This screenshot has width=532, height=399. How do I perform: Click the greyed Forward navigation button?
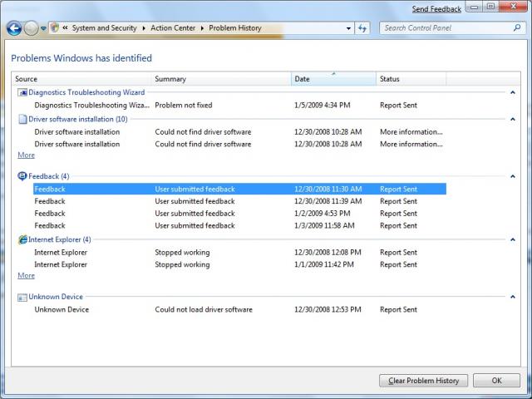31,28
